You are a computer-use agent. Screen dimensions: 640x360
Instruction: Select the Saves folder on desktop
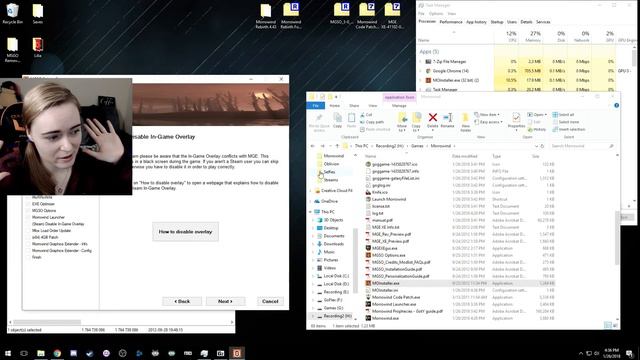tap(38, 14)
